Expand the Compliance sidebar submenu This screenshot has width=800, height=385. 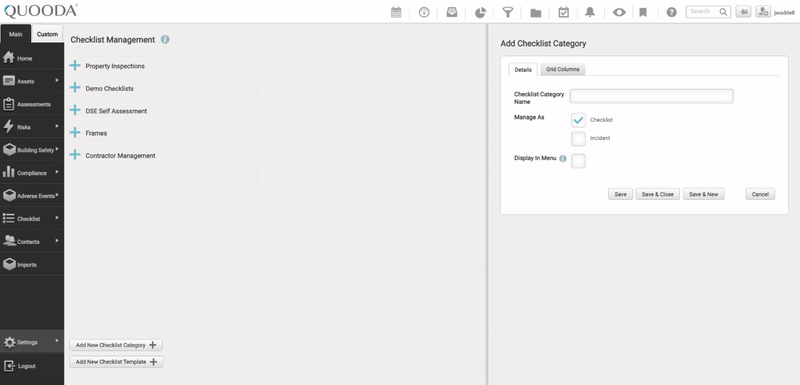(57, 172)
